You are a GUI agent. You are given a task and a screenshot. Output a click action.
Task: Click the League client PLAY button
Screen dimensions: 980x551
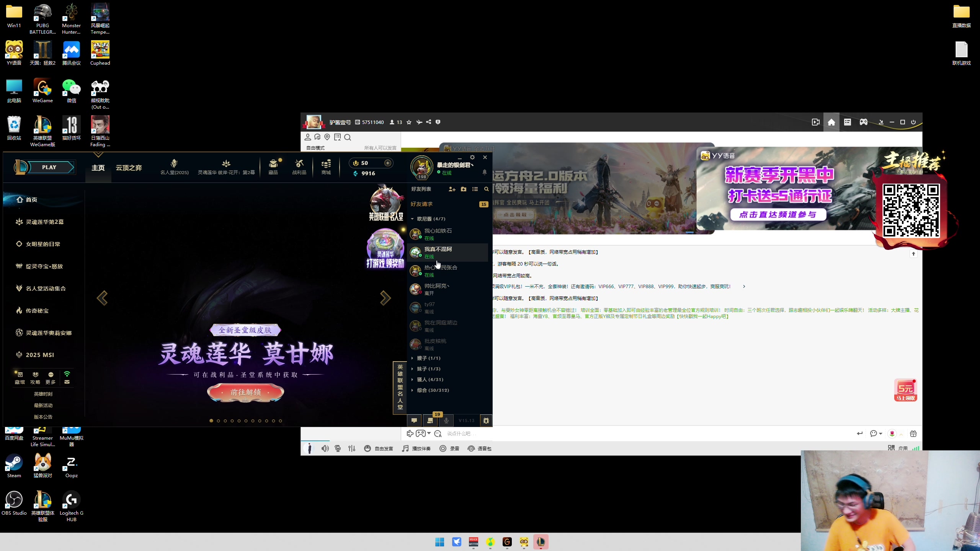[49, 167]
